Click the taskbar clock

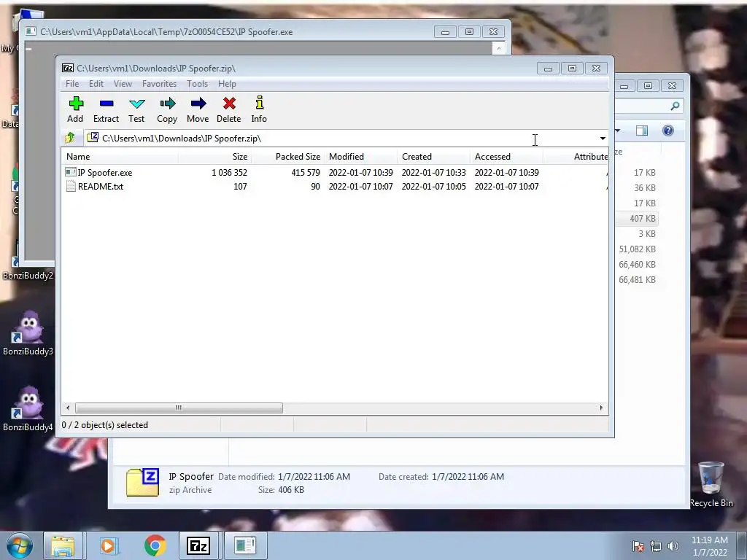pyautogui.click(x=709, y=546)
